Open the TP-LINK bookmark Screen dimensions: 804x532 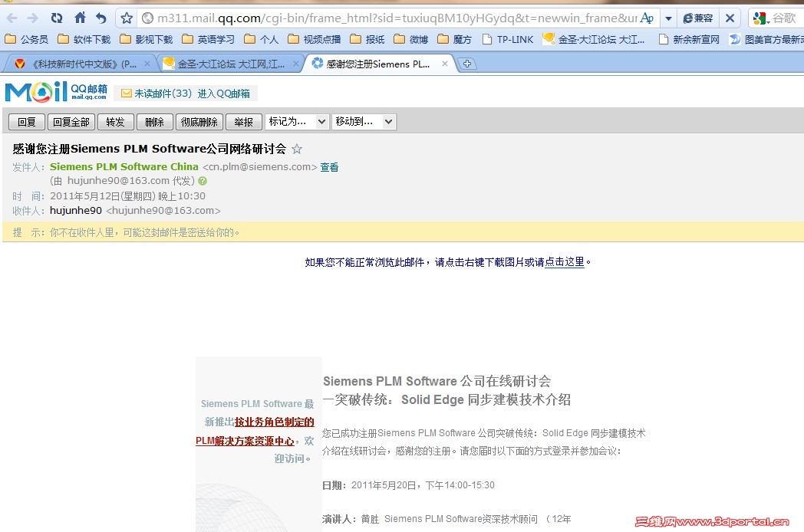[x=508, y=39]
